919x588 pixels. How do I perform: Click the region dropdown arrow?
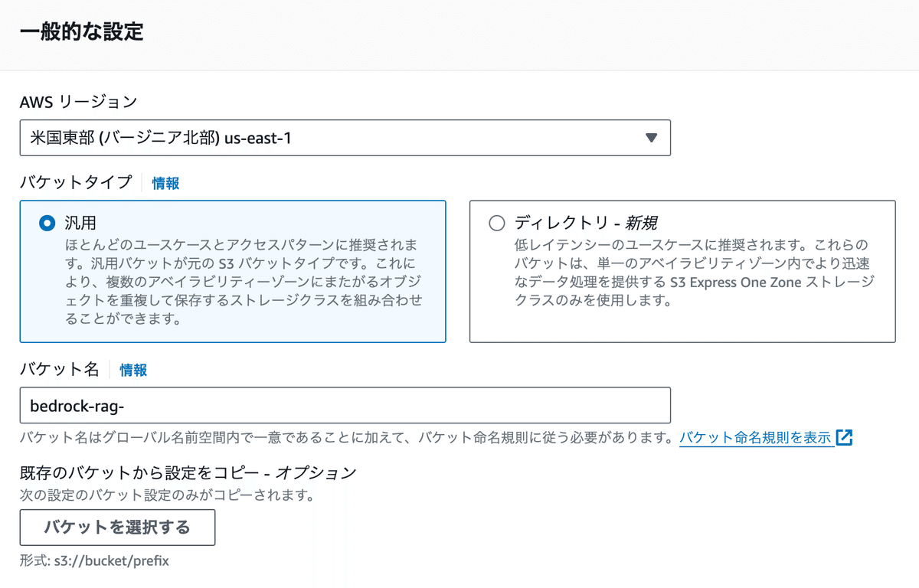tap(651, 139)
